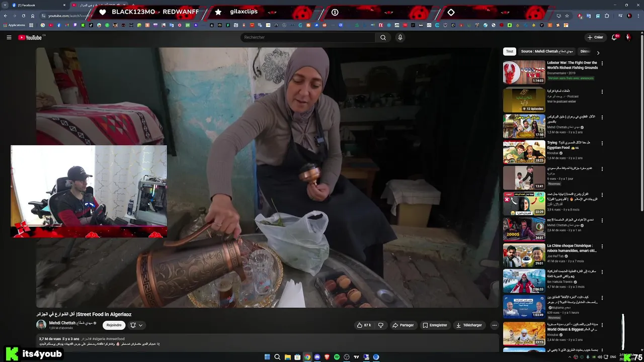
Task: Like the video with 87 k thumbs up
Action: point(364,325)
